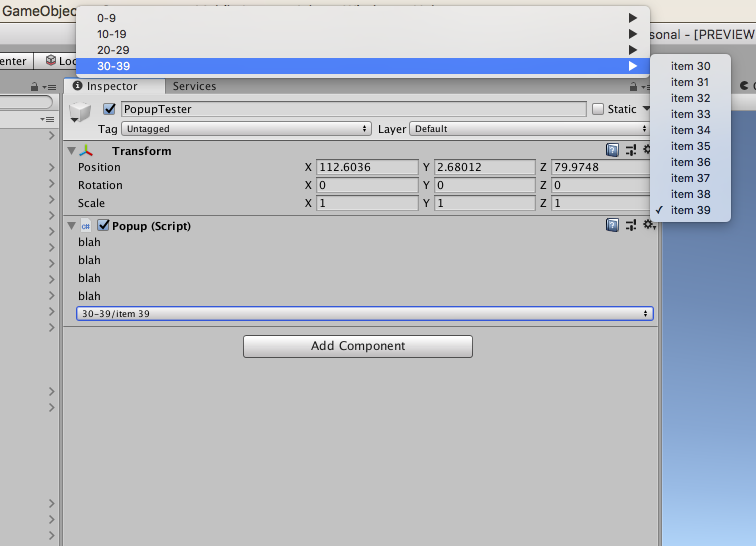Select item 35 from the submenu
Image resolution: width=756 pixels, height=546 pixels.
690,146
